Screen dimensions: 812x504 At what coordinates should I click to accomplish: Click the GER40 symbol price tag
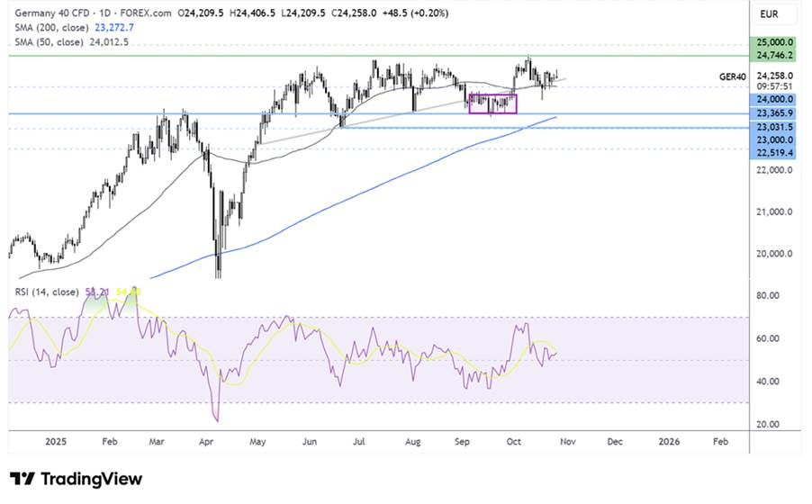click(x=733, y=76)
